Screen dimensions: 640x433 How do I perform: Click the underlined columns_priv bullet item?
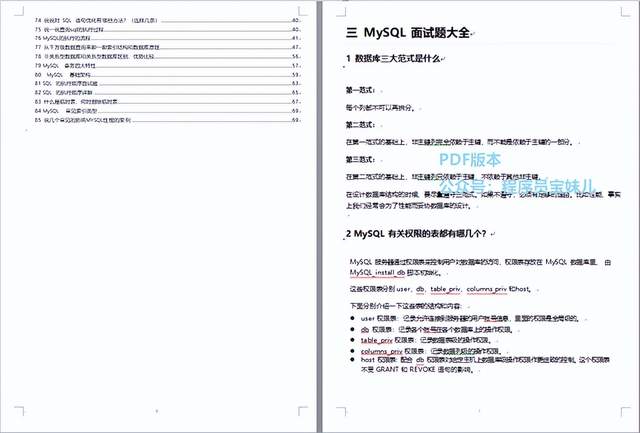pos(381,351)
